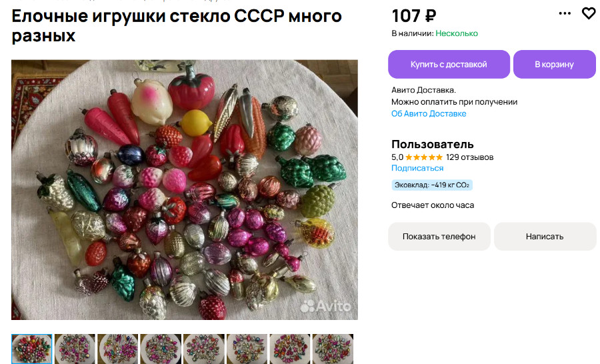Click Купить с доставкой button

click(x=449, y=64)
